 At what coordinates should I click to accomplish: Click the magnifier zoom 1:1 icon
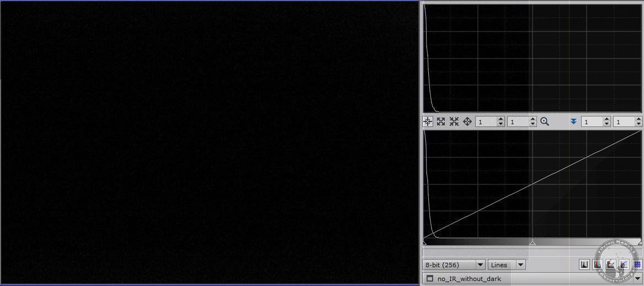coord(545,121)
